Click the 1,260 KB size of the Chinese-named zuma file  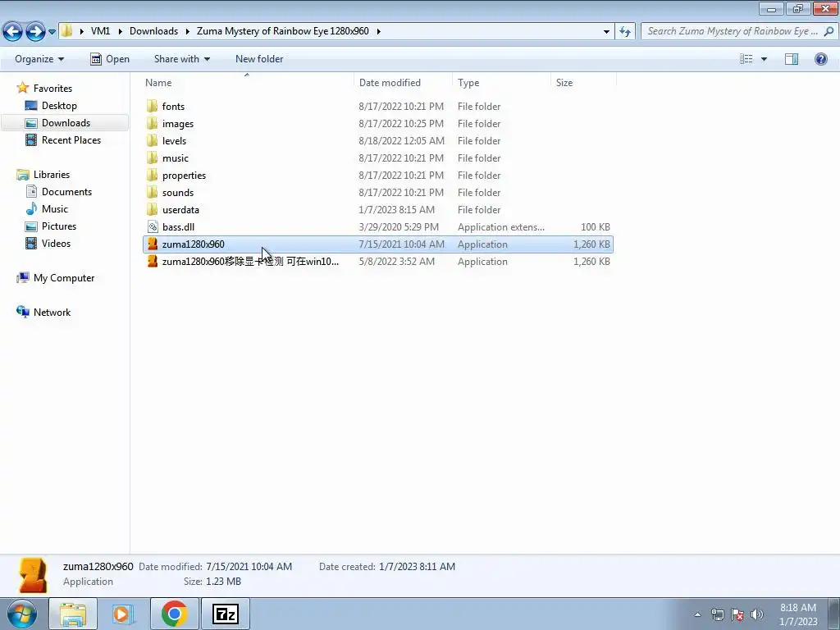point(591,262)
